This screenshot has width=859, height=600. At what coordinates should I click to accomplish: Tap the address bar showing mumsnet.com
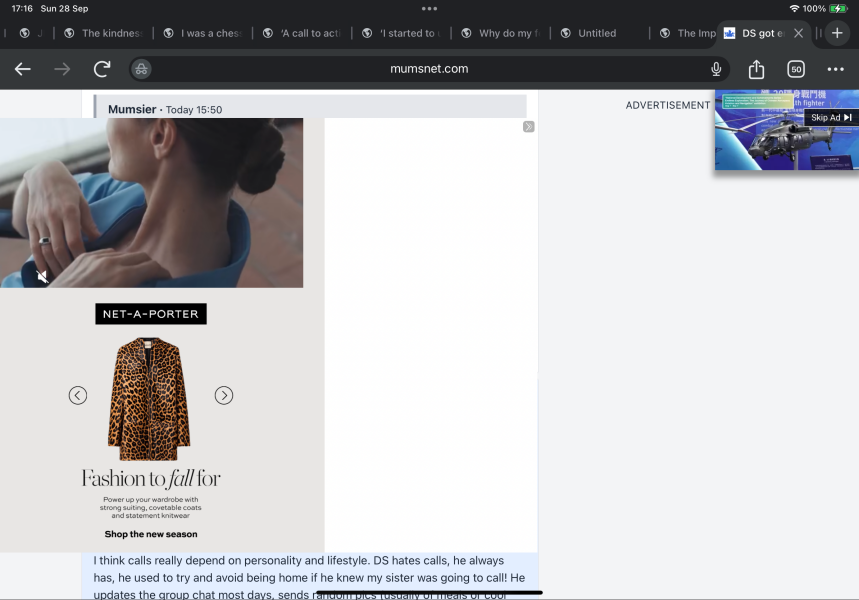(430, 69)
